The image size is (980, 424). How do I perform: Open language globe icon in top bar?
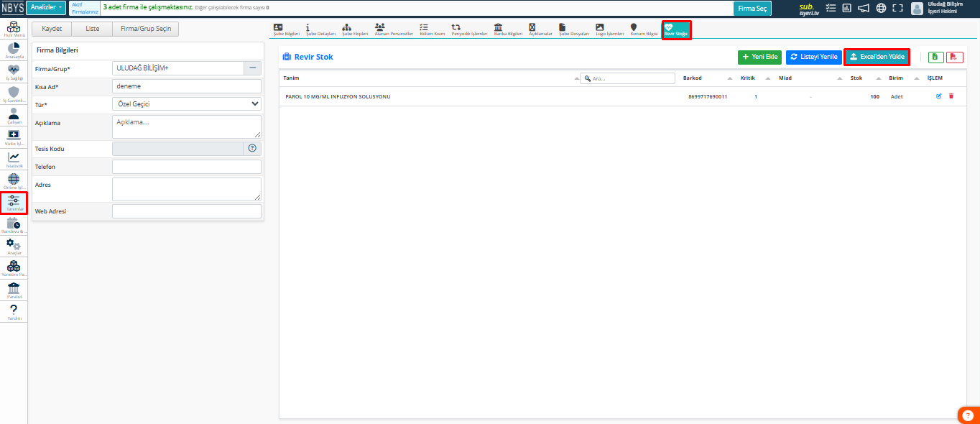coord(881,8)
